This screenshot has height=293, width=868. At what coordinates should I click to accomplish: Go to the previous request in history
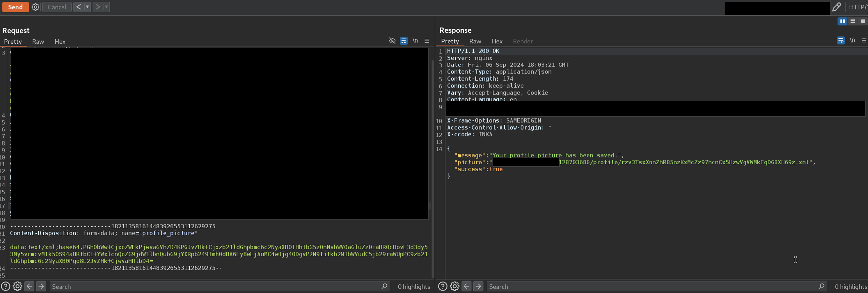pos(78,7)
